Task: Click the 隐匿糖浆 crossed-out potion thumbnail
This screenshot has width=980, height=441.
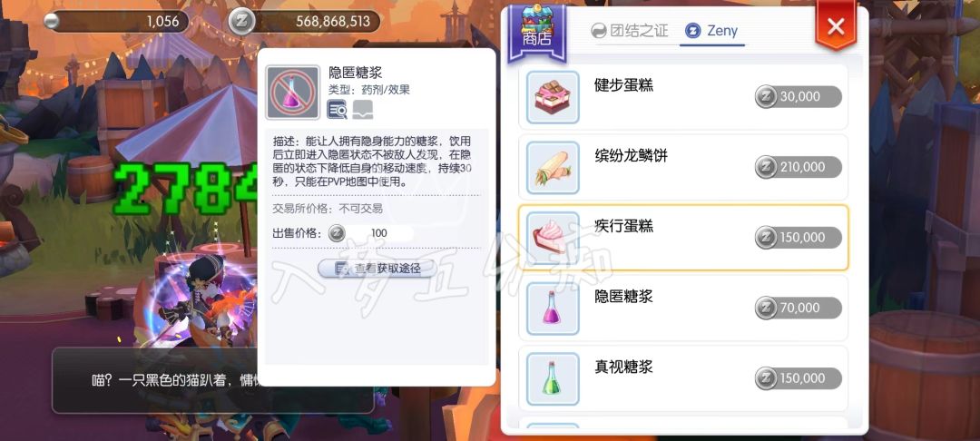Action: pyautogui.click(x=292, y=93)
